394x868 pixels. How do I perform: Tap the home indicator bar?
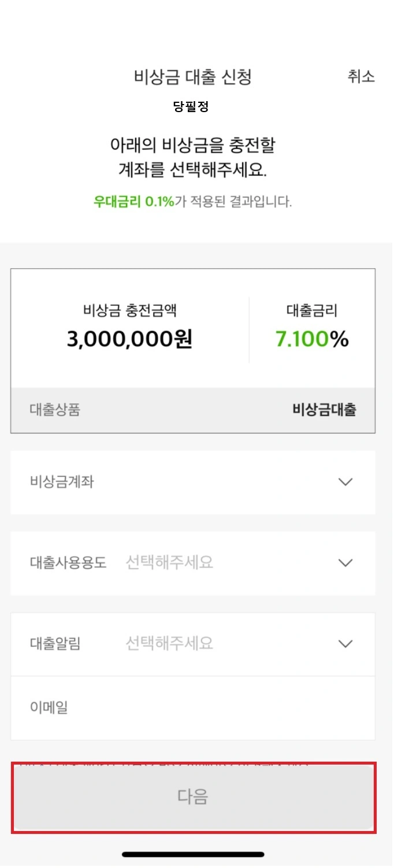[193, 854]
